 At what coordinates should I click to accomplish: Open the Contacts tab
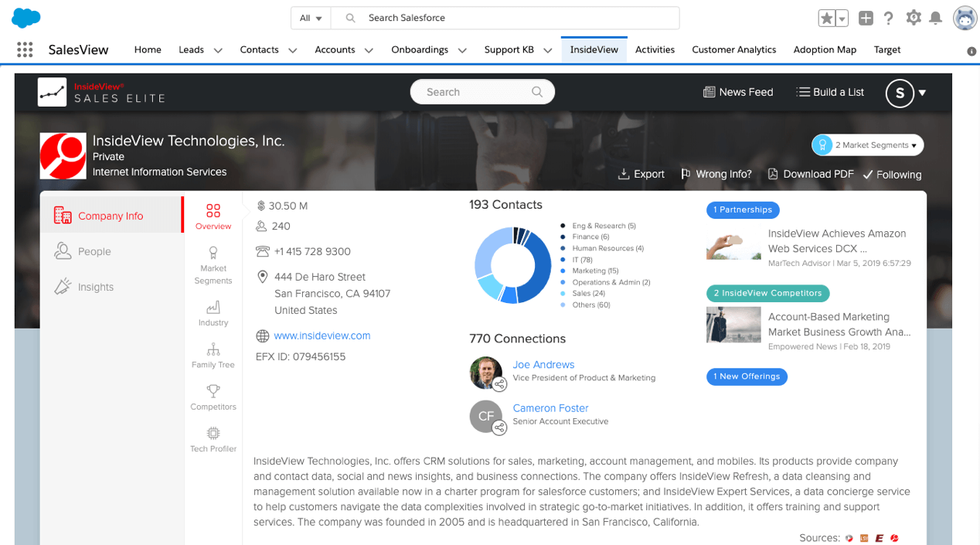[259, 49]
